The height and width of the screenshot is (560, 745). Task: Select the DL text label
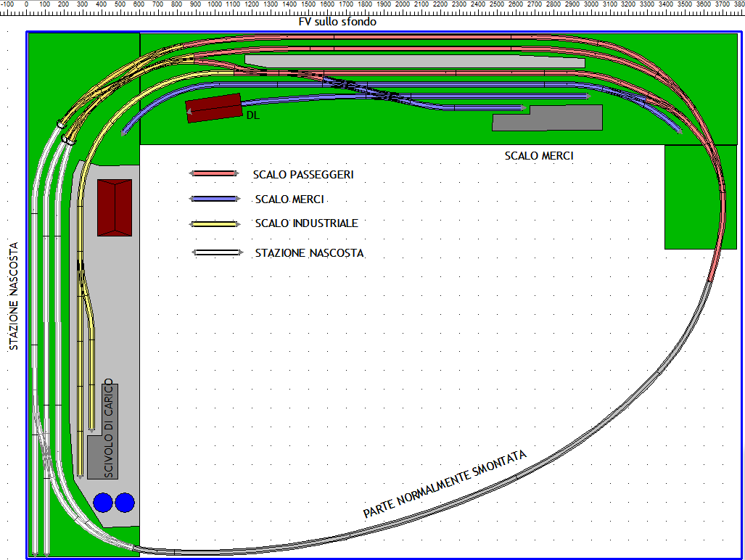pos(252,115)
